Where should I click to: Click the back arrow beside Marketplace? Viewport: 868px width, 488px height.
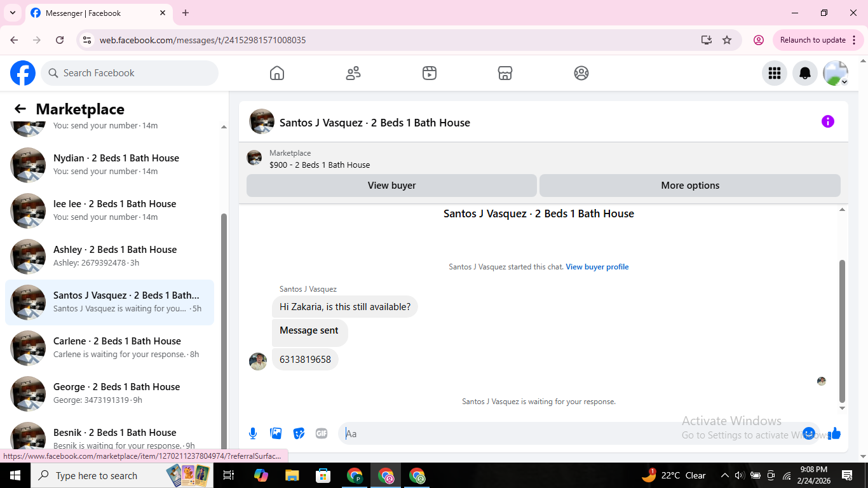click(20, 109)
